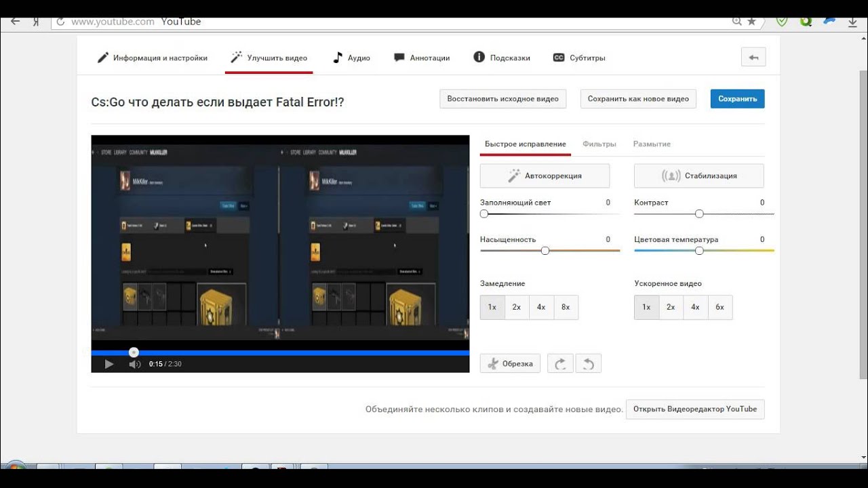The image size is (868, 488).
Task: Click the blue Сохранить button
Action: 737,98
